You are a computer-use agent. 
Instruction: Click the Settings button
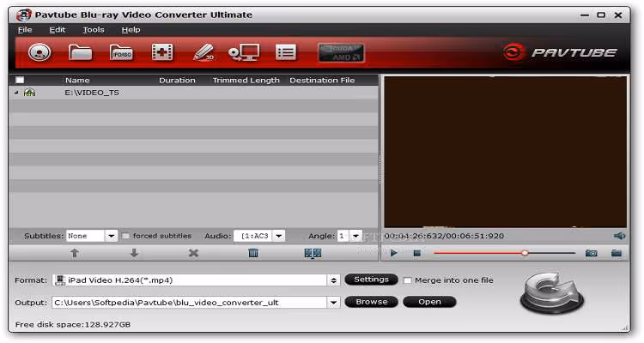(371, 280)
